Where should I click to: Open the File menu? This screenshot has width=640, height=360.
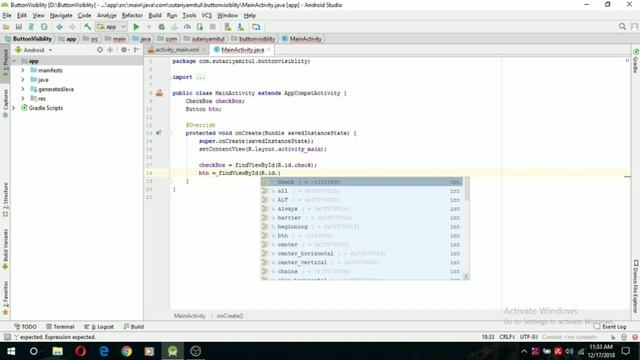(7, 15)
